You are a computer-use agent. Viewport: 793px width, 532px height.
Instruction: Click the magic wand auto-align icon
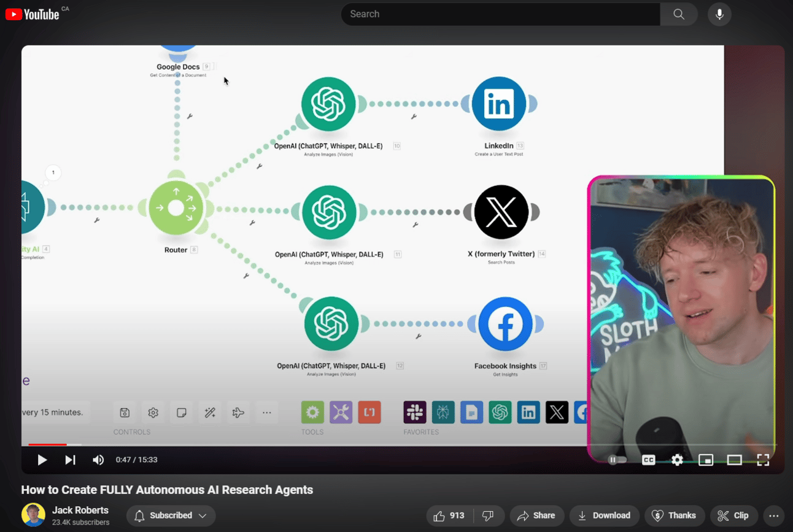tap(210, 413)
